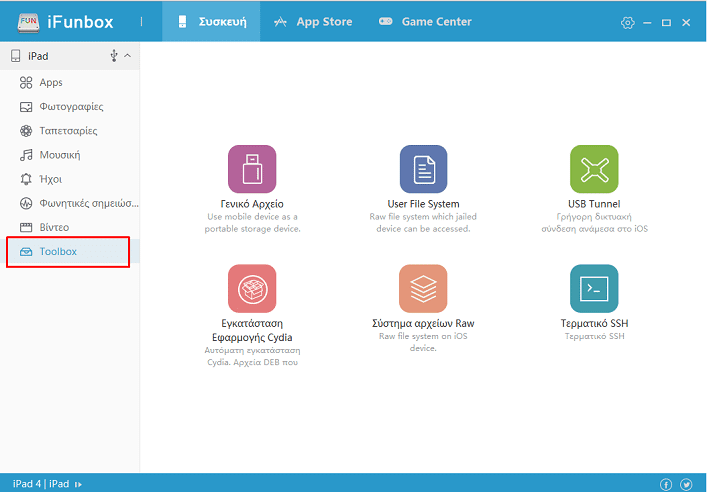Launch the Τερματικό SSH terminal icon
Screen dimensions: 707x492
point(593,289)
